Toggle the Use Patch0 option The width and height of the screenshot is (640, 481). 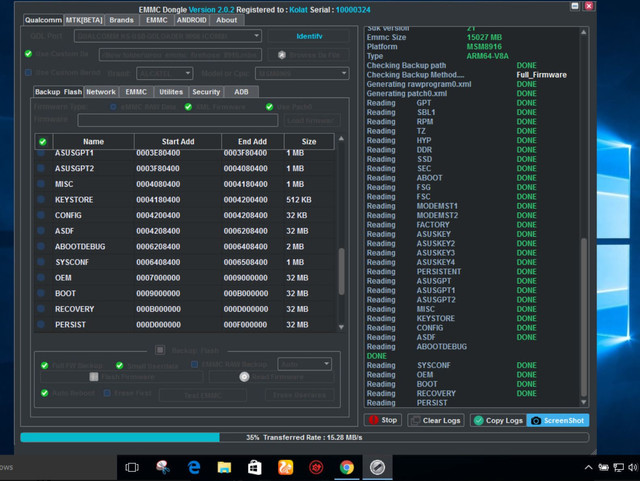click(x=269, y=107)
